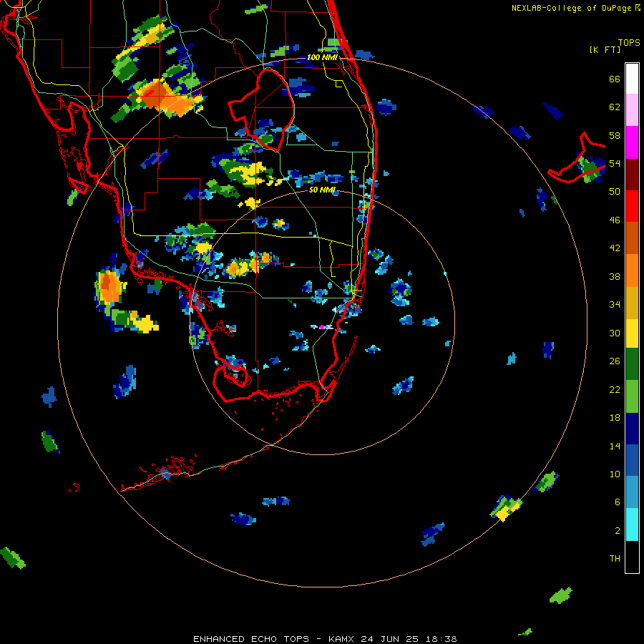Pick the light green colorbar segment
Image resolution: width=644 pixels, height=644 pixels.
(632, 396)
